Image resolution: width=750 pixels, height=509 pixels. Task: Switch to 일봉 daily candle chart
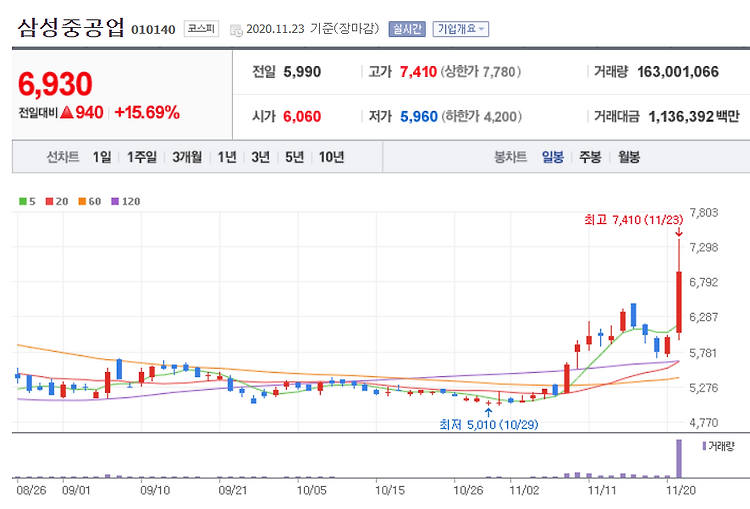(x=552, y=157)
